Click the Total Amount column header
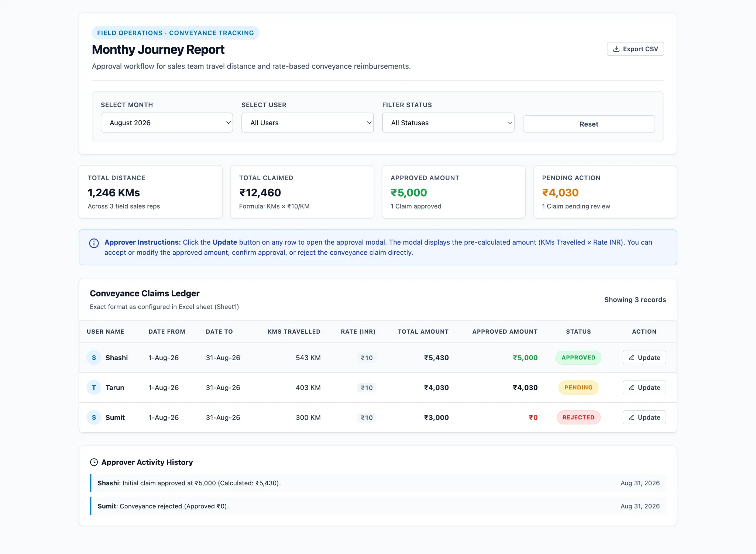This screenshot has height=554, width=756. (423, 331)
